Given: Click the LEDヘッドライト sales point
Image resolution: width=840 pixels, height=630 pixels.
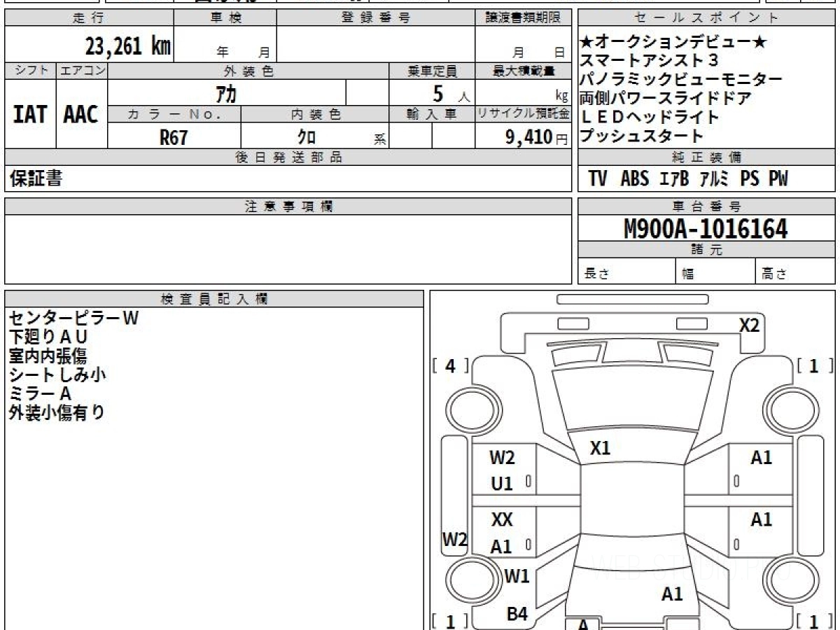Looking at the screenshot, I should point(650,117).
